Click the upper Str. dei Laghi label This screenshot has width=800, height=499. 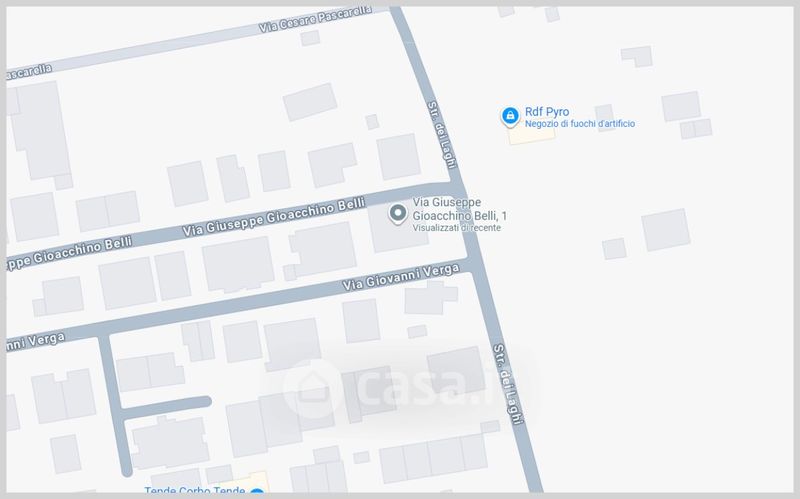coord(442,135)
